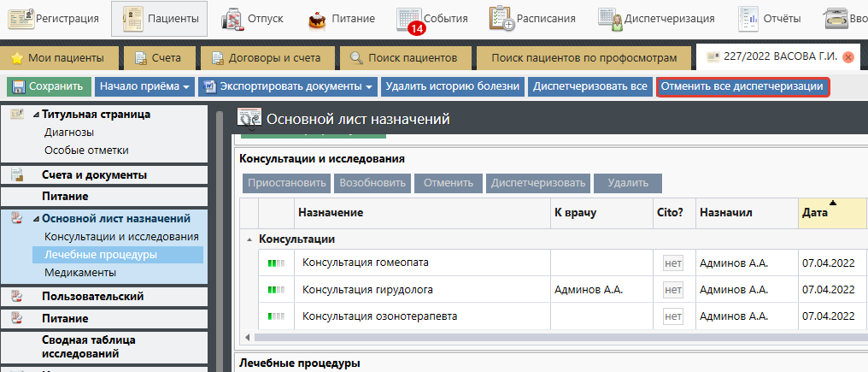Toggle Cito for Консультация озонотерапевта
This screenshot has width=868, height=372.
pyautogui.click(x=673, y=316)
